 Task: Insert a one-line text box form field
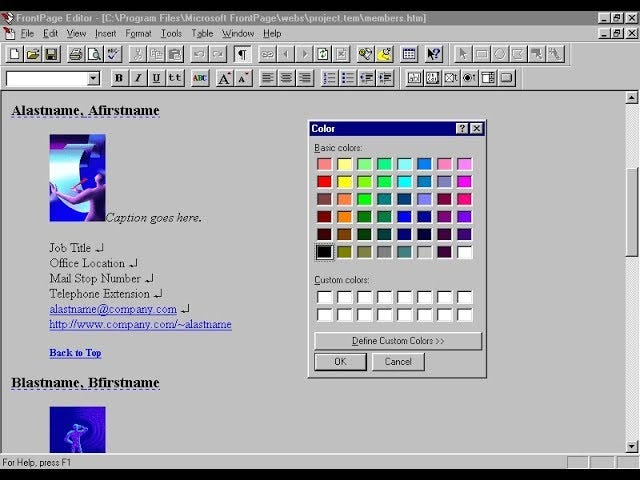coord(414,78)
